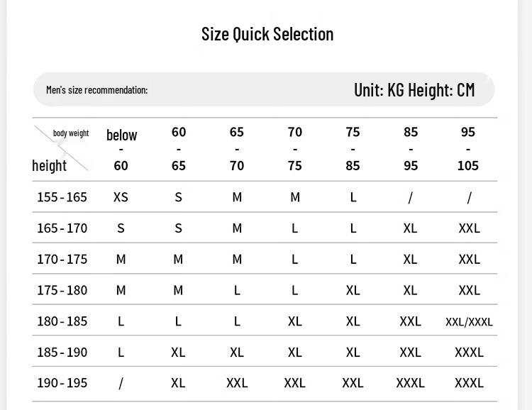532x410 pixels.
Task: Select the below 60 weight column header
Action: pos(121,150)
